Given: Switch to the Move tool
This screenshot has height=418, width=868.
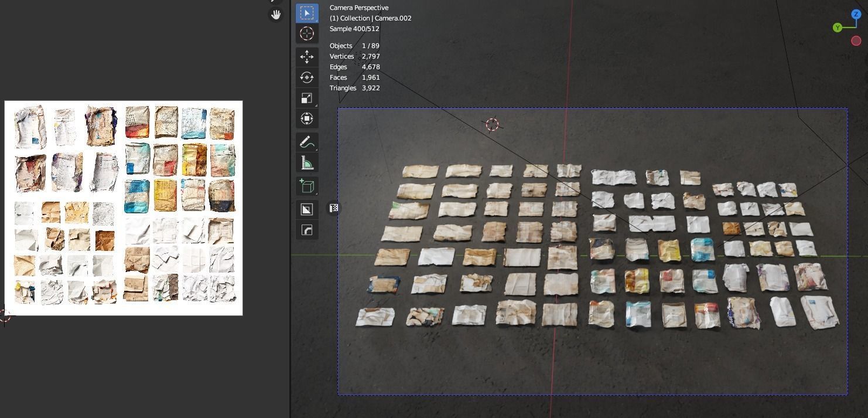Looking at the screenshot, I should (x=307, y=56).
